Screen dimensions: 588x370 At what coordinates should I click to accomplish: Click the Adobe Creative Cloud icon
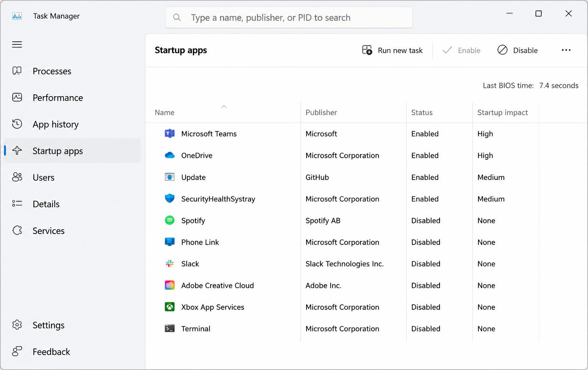click(x=169, y=285)
